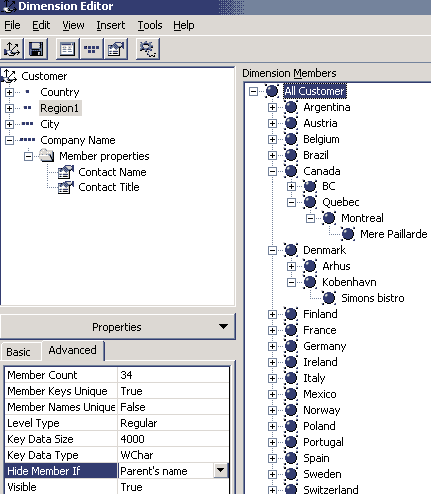Collapse the Canada member node
This screenshot has height=494, width=431.
(272, 171)
